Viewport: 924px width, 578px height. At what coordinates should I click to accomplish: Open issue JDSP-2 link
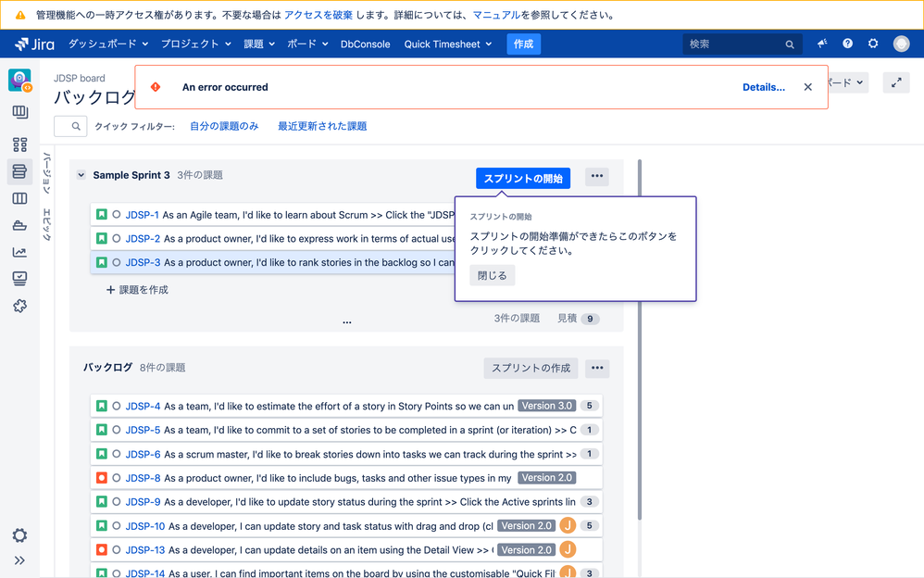pyautogui.click(x=143, y=238)
